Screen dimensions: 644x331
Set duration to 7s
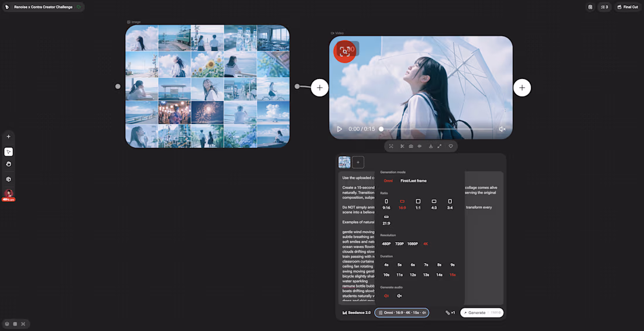[x=426, y=265]
